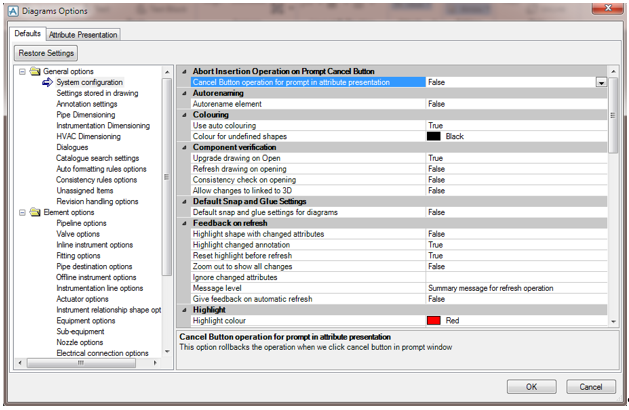Screen dimensions: 629x410
Task: Collapse the Element options tree node
Action: [22, 212]
